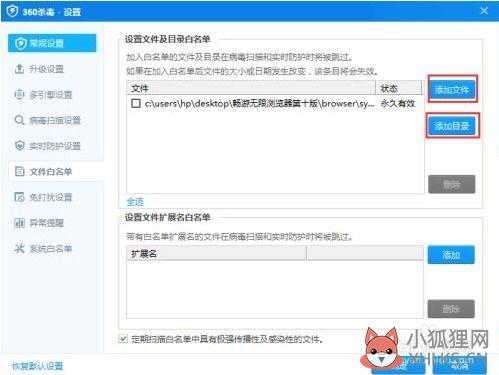Go to 病毒扫描设置 section
499x375 pixels.
55,120
